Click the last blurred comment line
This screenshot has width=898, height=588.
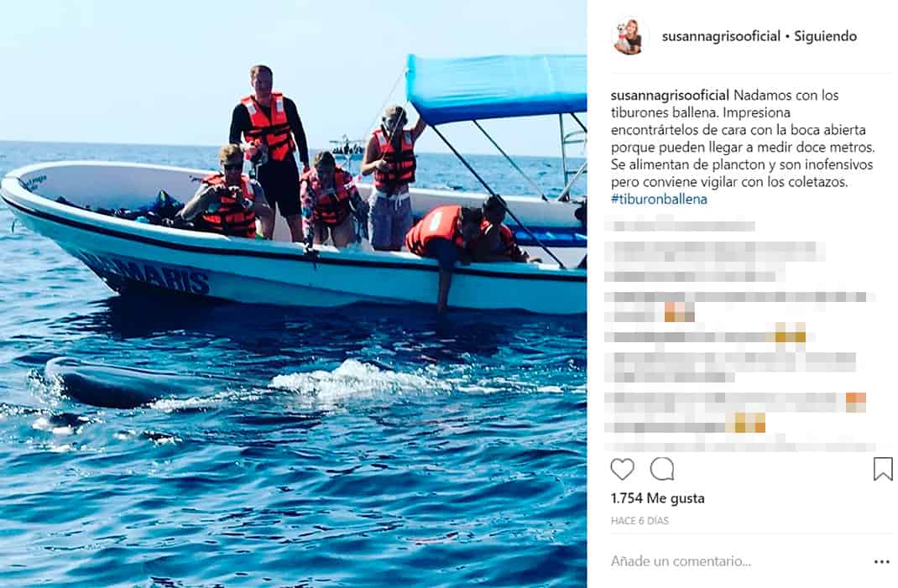(x=739, y=445)
